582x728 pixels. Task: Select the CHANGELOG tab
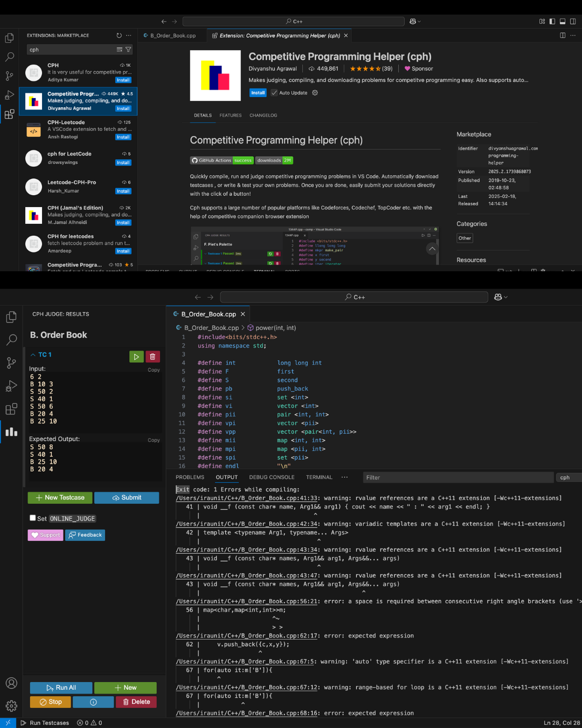263,115
